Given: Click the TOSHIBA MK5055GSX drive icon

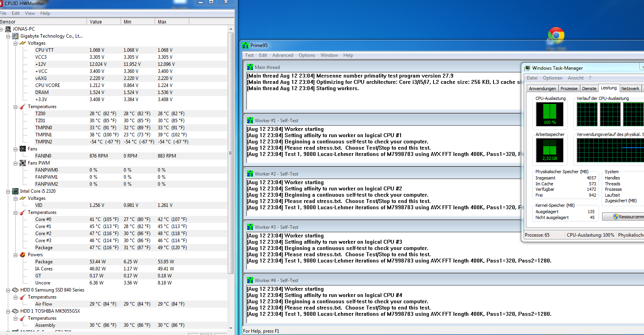Looking at the screenshot, I should [x=15, y=311].
